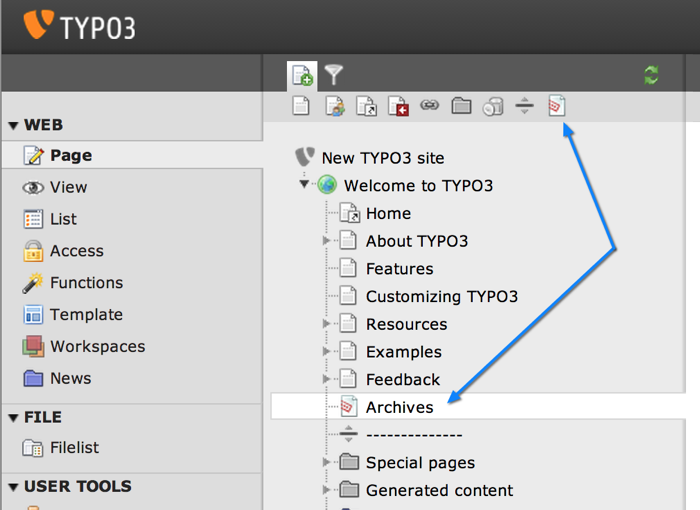Select the standard page type icon

tap(301, 106)
